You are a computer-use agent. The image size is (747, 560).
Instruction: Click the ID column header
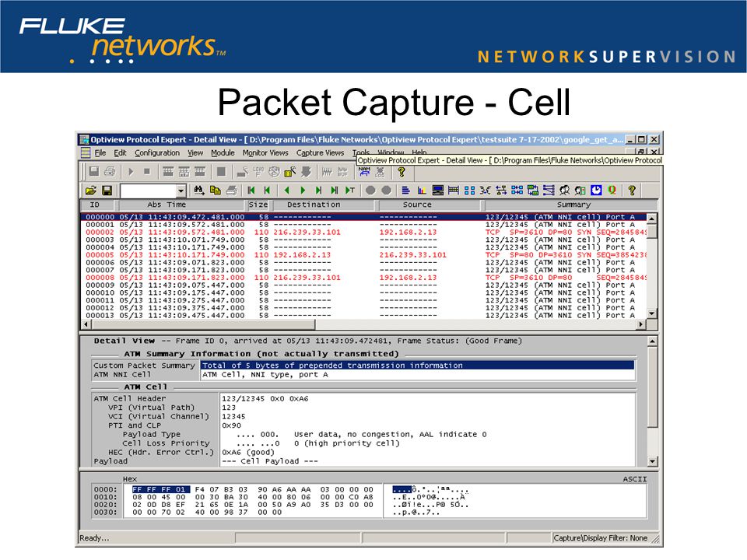98,205
